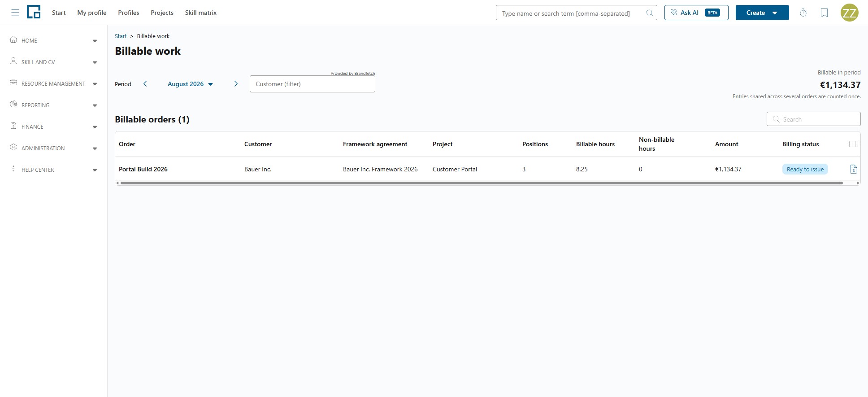Screen dimensions: 868x397
Task: Expand the HOME sidebar section
Action: coord(95,41)
